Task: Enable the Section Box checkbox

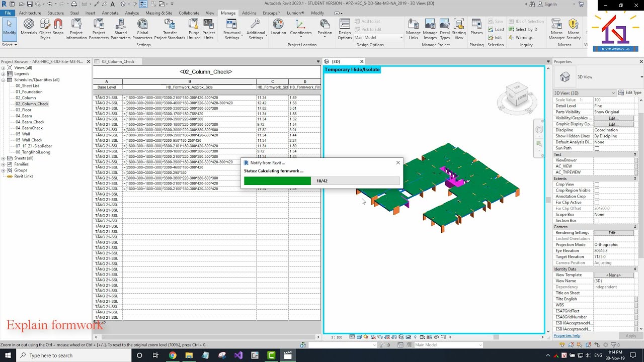Action: (x=597, y=221)
